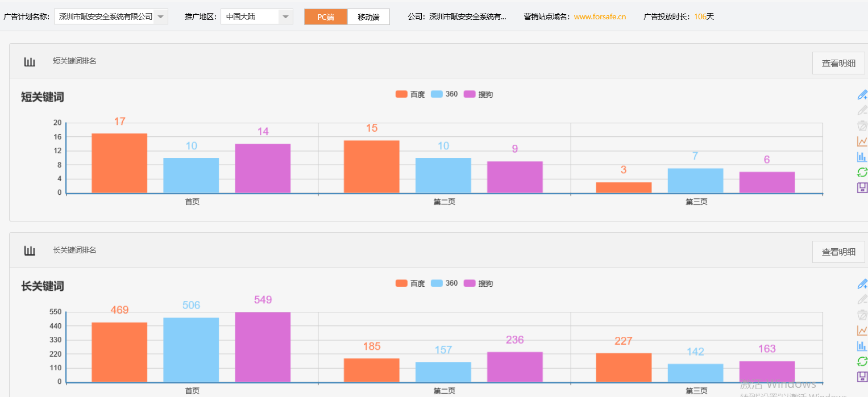Refresh the short keyword chart data

[x=862, y=172]
